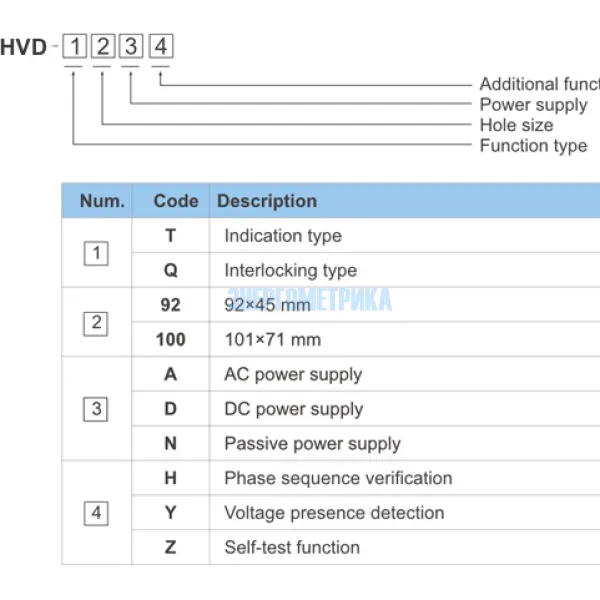
Task: Click boxed number 2 in the HVD model code
Action: pyautogui.click(x=103, y=46)
